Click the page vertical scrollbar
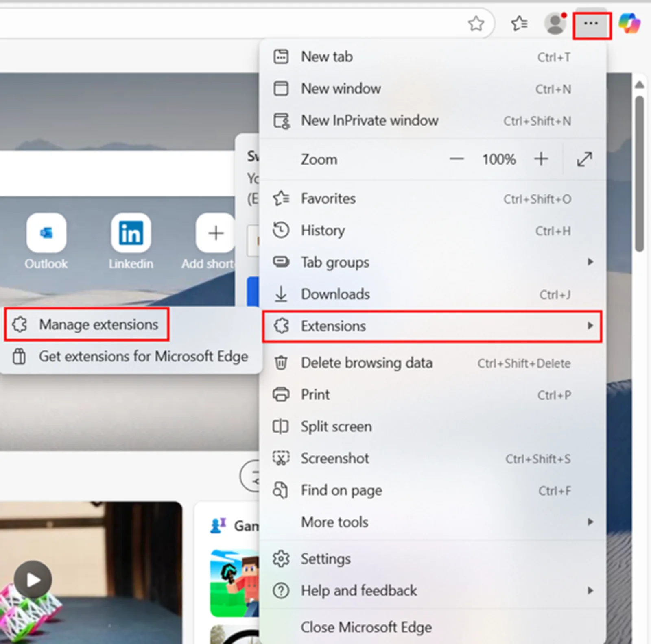The width and height of the screenshot is (651, 644). point(640,175)
